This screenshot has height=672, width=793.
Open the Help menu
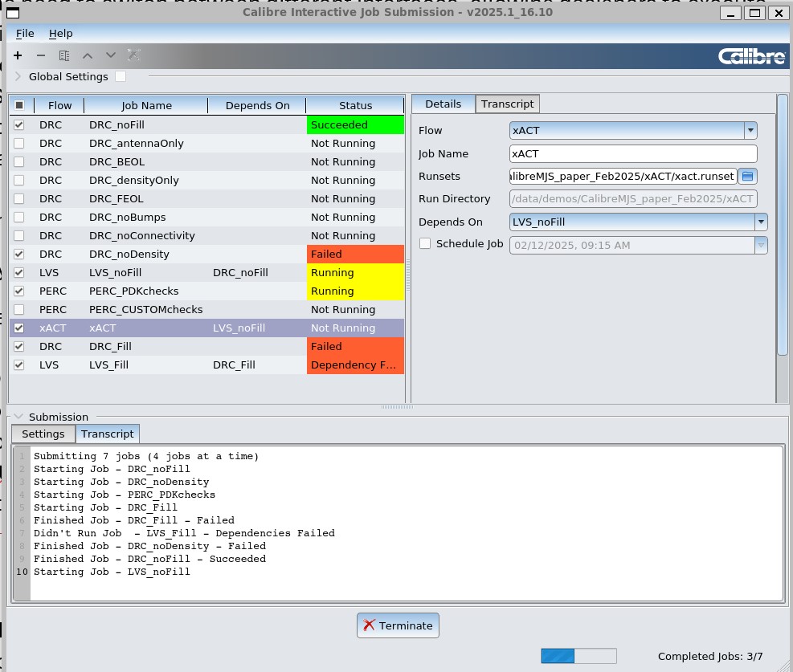pyautogui.click(x=61, y=34)
